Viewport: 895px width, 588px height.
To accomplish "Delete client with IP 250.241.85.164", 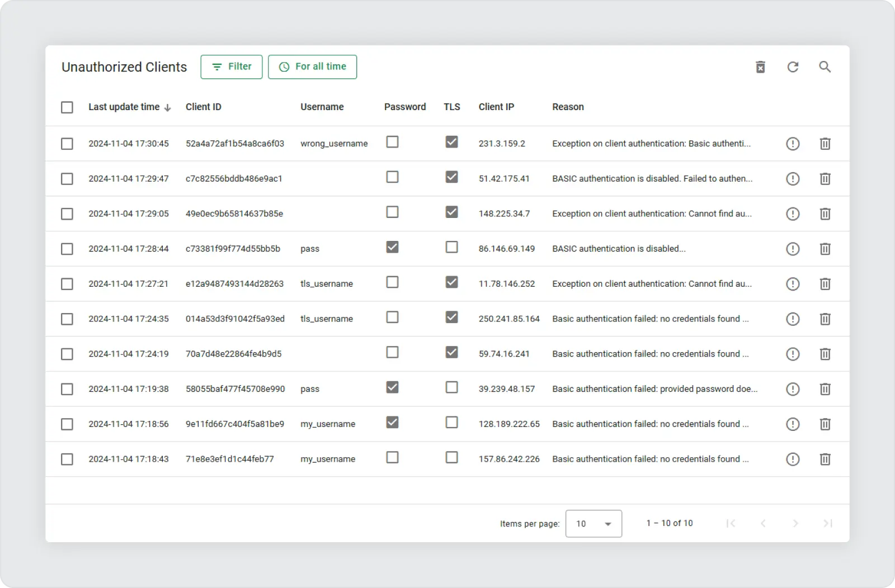I will (825, 319).
